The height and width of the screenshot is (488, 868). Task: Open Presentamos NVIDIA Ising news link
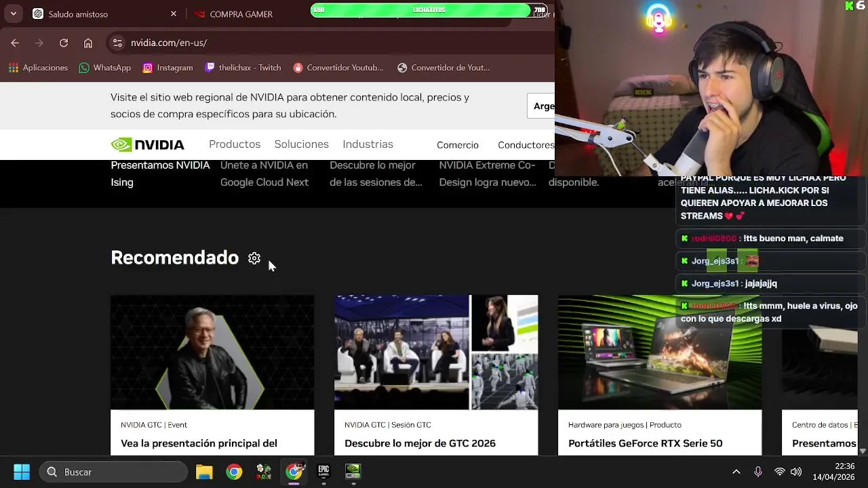(x=161, y=174)
